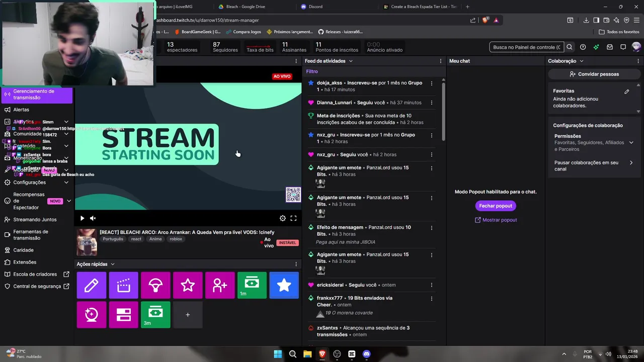Screen dimensions: 644x362
Task: Unmute the stream preview audio
Action: [x=93, y=218]
